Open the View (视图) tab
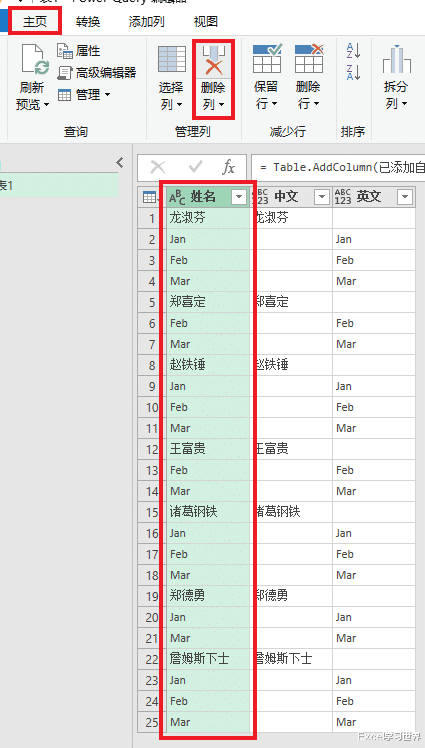 (x=206, y=21)
